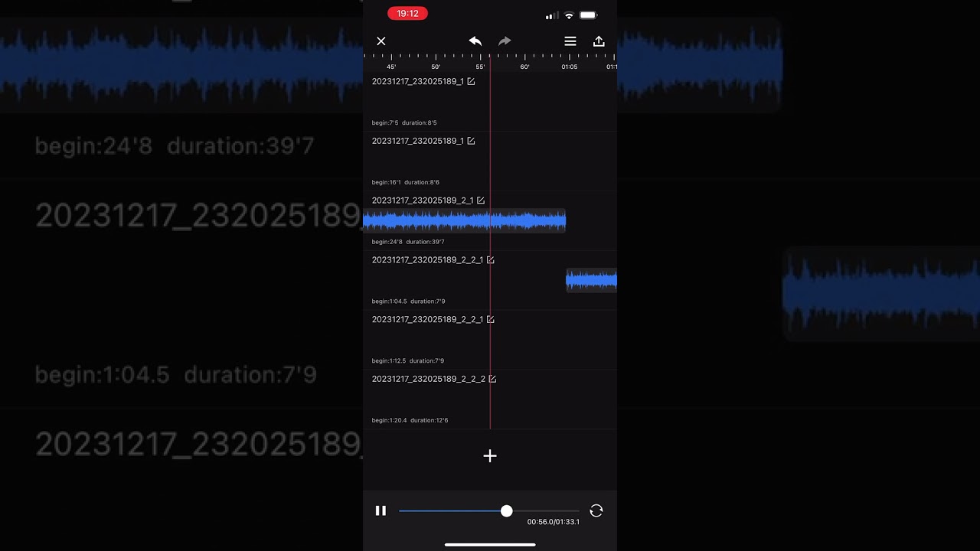Toggle the loop playback icon
Viewport: 980px width, 551px height.
point(596,510)
